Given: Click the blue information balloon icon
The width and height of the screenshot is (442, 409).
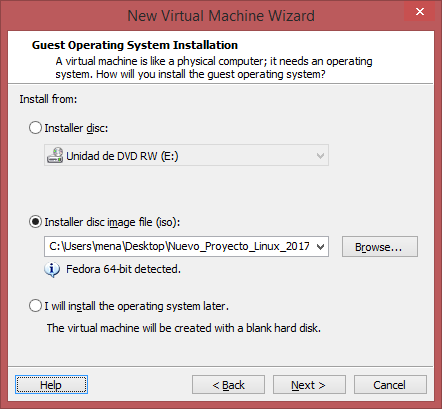Looking at the screenshot, I should tap(52, 269).
